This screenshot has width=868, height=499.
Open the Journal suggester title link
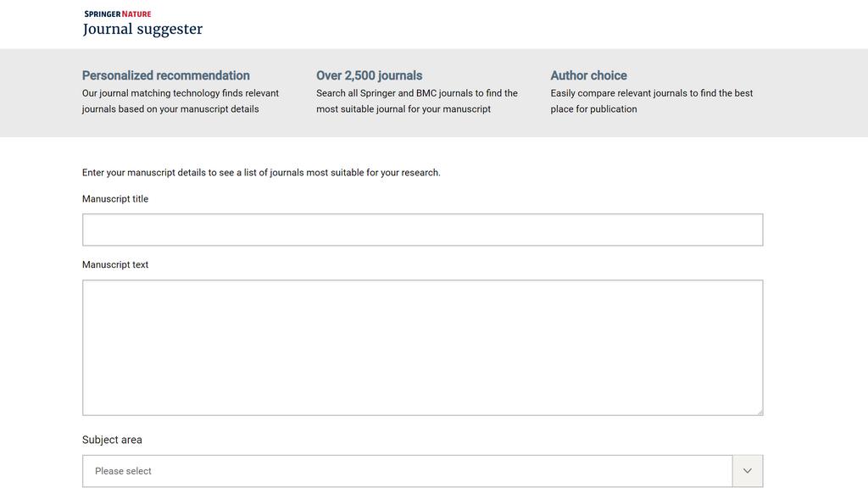[142, 30]
